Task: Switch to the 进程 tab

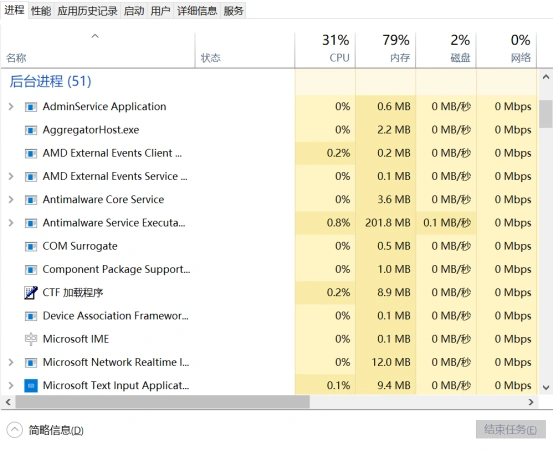Action: click(x=14, y=10)
